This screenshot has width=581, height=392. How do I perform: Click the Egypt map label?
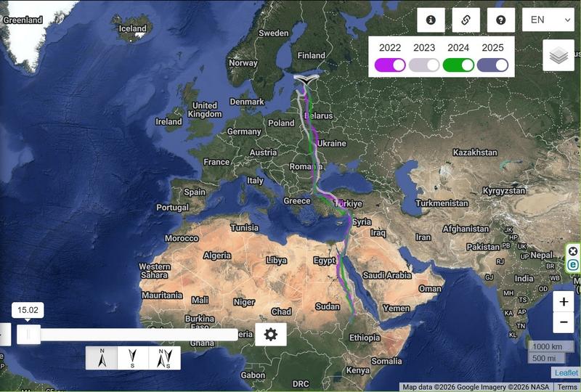click(x=325, y=261)
